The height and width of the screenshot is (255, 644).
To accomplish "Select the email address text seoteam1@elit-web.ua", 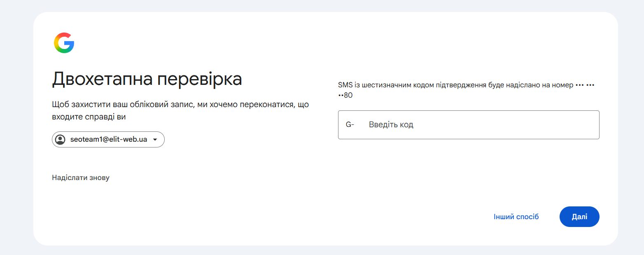I will click(x=109, y=140).
